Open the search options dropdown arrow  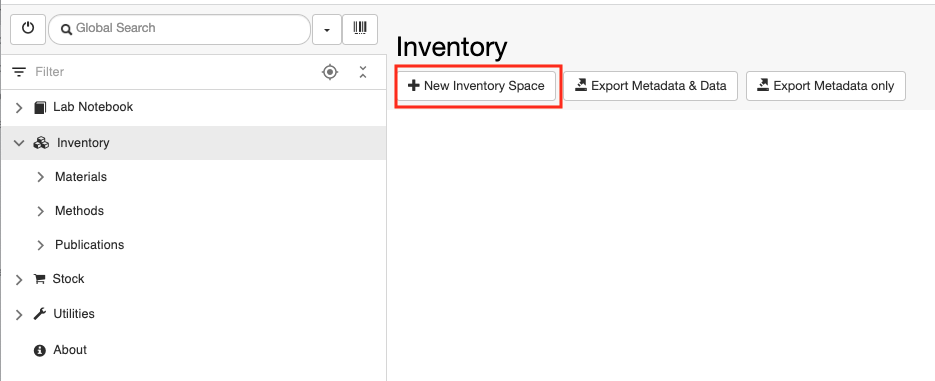pyautogui.click(x=327, y=29)
